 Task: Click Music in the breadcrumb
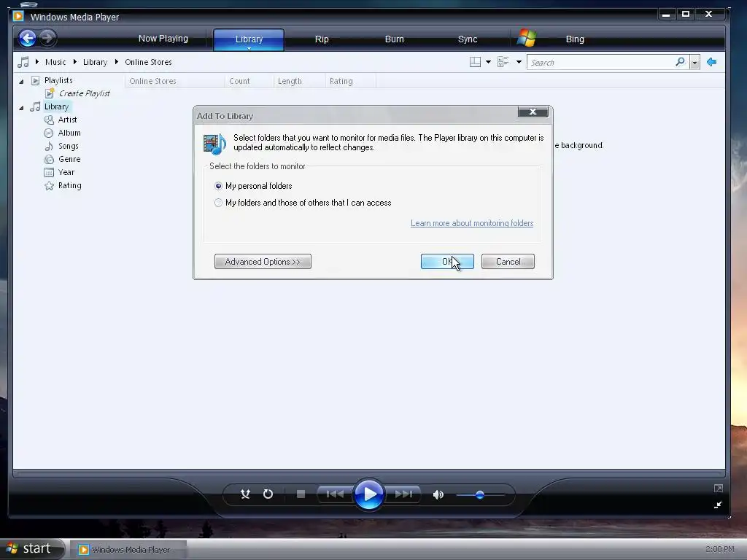(x=55, y=62)
